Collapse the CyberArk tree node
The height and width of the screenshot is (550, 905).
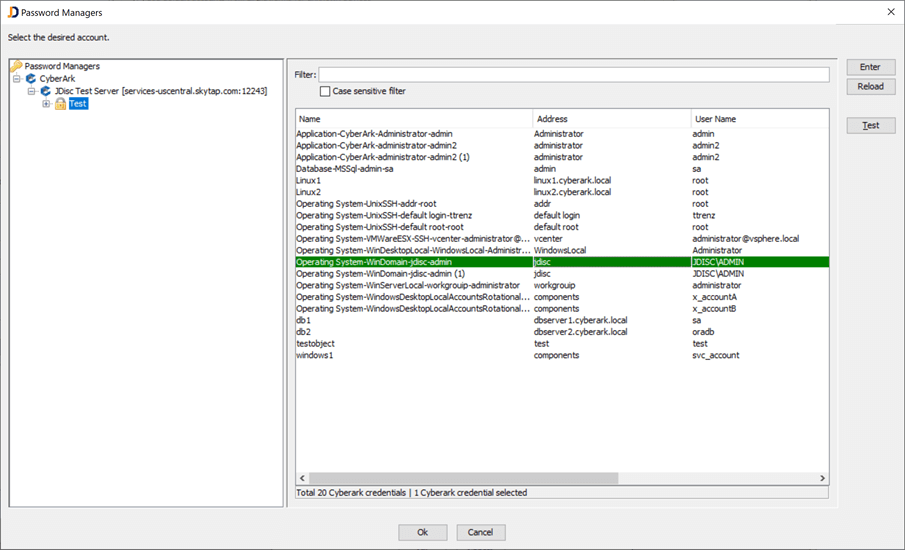tap(17, 78)
